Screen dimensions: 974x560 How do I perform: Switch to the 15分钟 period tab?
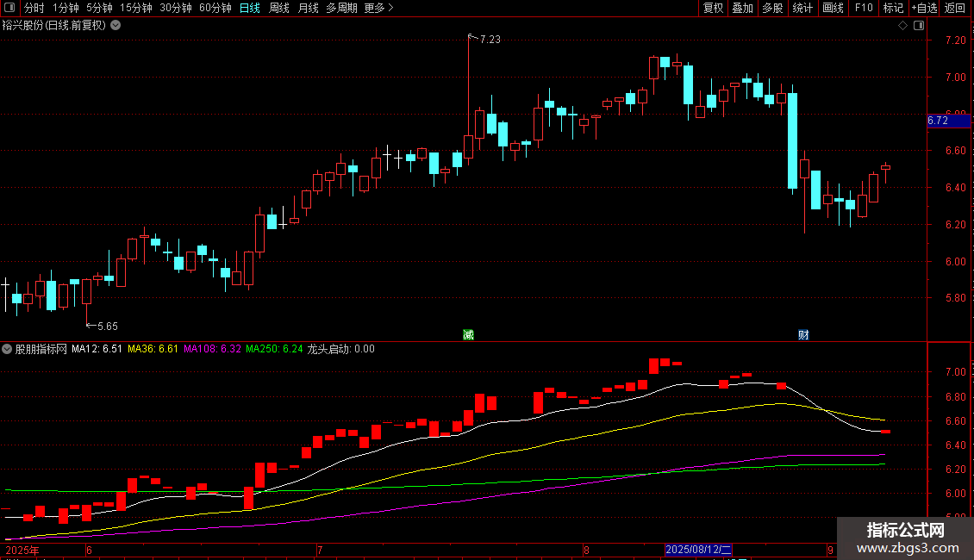pyautogui.click(x=135, y=8)
